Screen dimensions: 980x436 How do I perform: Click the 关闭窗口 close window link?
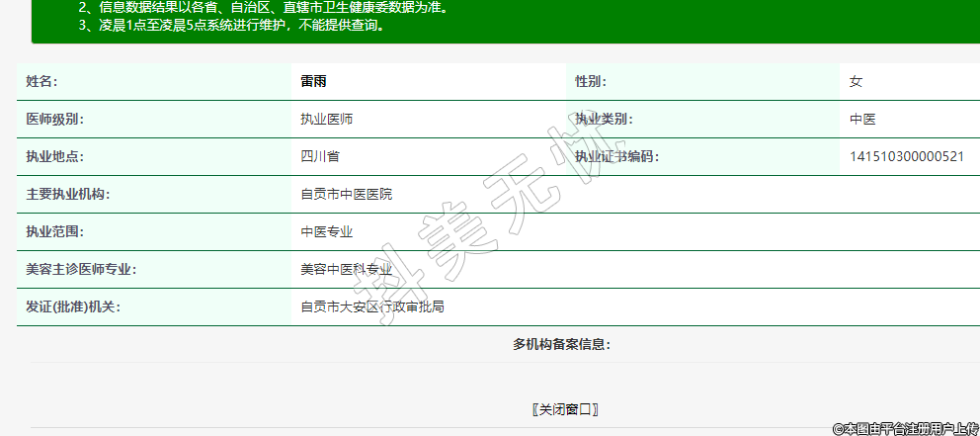(565, 409)
